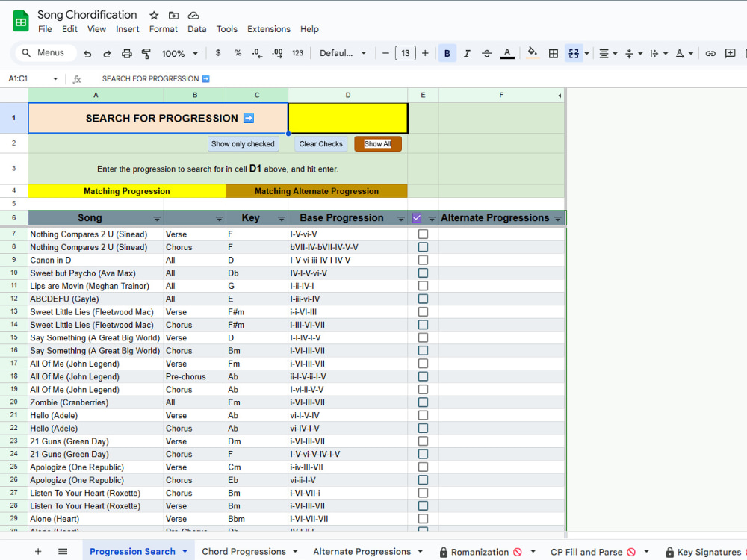The width and height of the screenshot is (747, 560).
Task: Star the Song Chordification document
Action: 154,15
